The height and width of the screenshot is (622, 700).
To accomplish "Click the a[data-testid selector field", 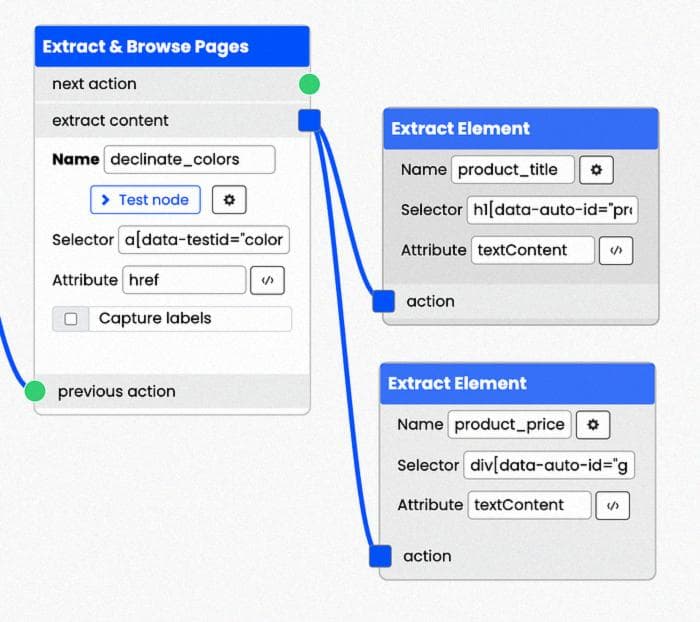I will tap(203, 240).
